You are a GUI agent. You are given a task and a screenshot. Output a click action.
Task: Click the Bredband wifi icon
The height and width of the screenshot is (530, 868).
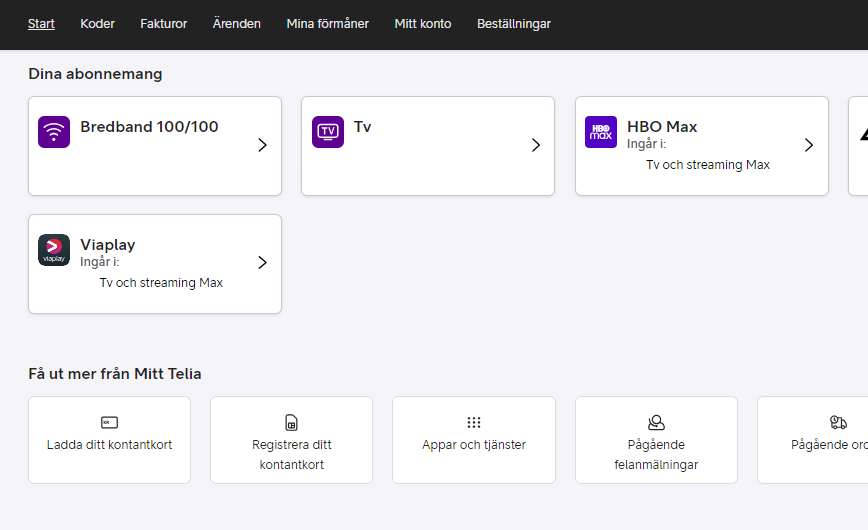point(54,132)
